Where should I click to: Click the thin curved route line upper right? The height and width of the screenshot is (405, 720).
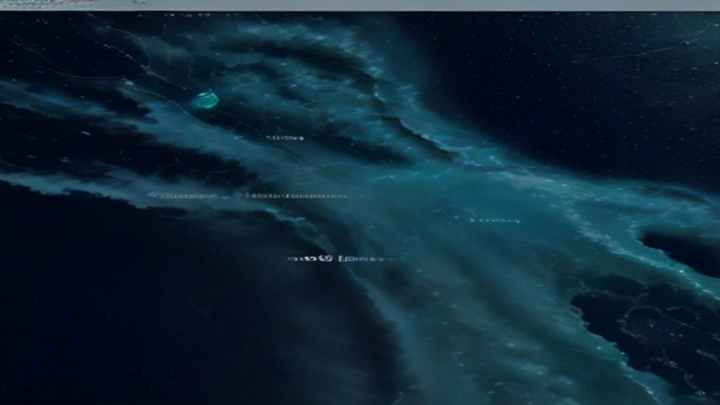[x=643, y=51]
